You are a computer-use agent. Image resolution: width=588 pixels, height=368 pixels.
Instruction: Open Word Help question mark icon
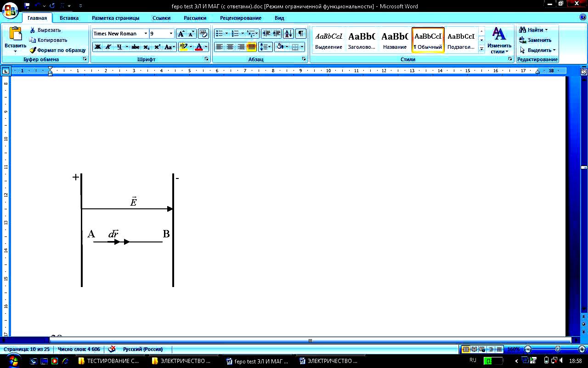pyautogui.click(x=582, y=17)
